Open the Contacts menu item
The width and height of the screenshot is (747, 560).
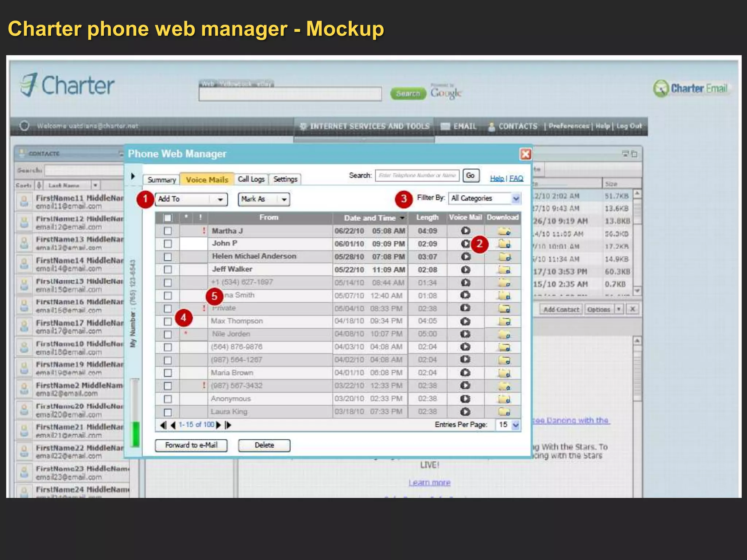pyautogui.click(x=513, y=126)
